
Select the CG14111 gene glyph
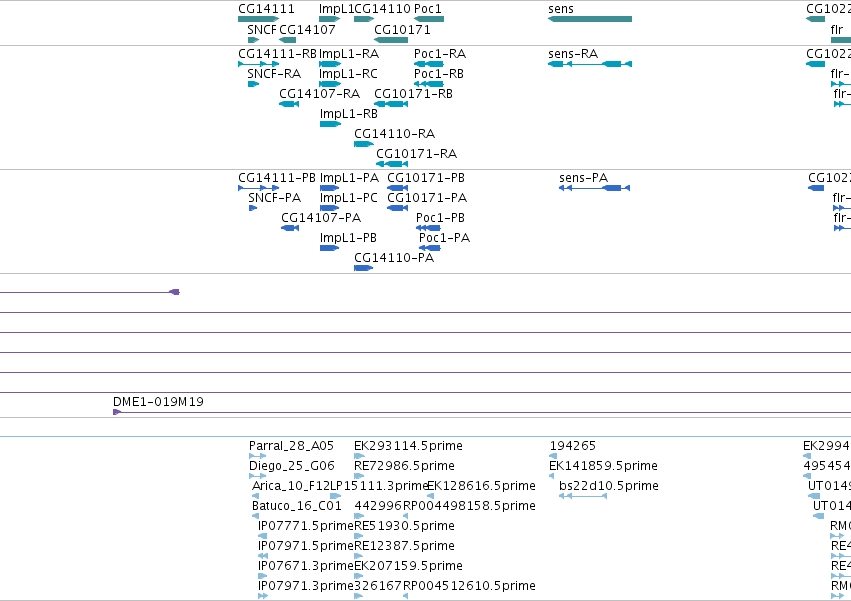[258, 19]
